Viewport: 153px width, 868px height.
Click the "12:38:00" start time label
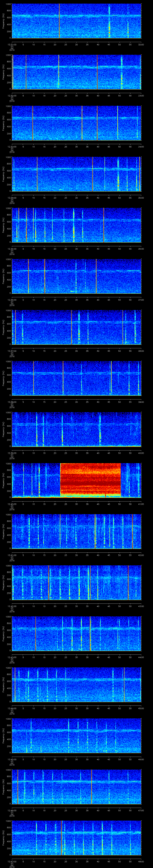[x=12, y=402]
